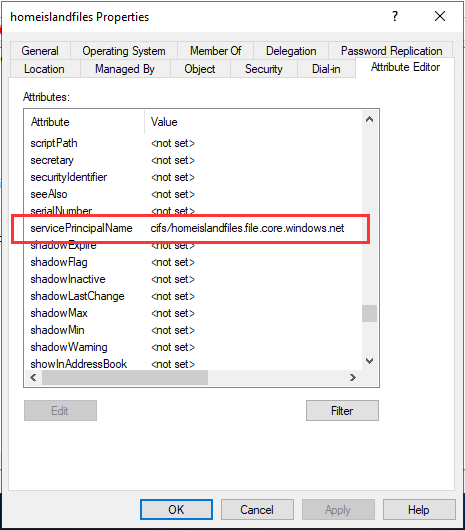Click horizontal scroll right arrow

(352, 377)
